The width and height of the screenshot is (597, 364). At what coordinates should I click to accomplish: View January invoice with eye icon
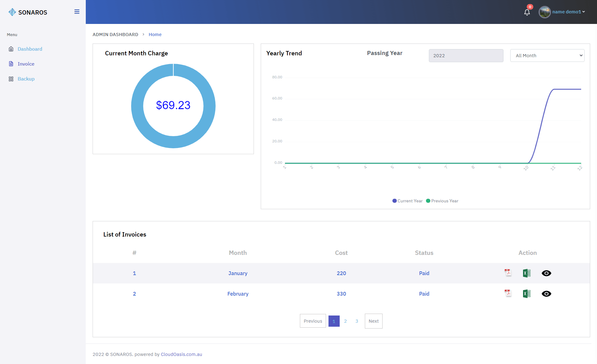[546, 273]
